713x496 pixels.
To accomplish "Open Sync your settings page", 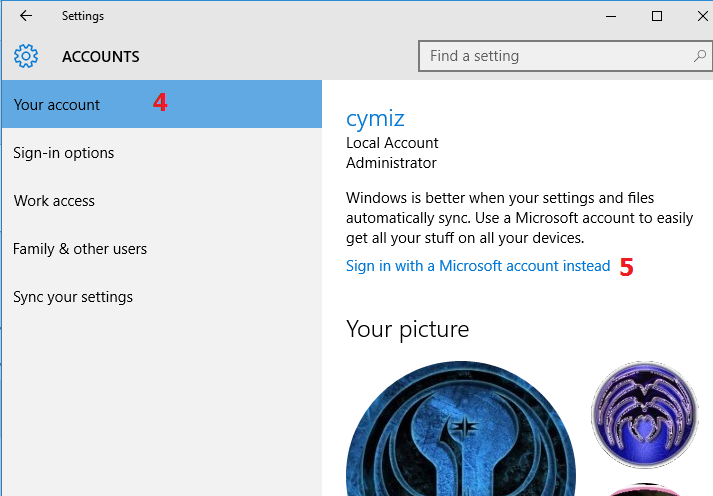I will click(x=73, y=297).
